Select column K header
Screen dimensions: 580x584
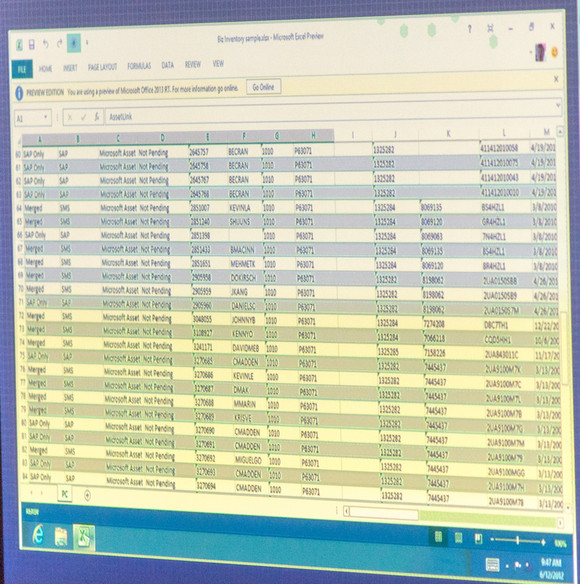(x=449, y=134)
